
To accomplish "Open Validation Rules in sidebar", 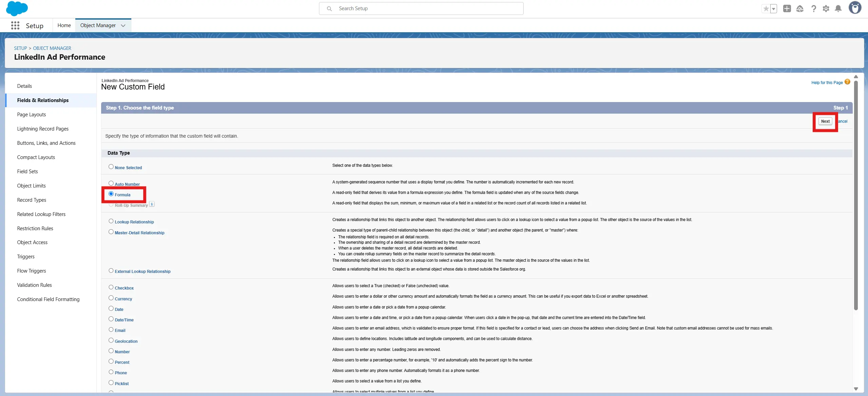I will coord(34,285).
